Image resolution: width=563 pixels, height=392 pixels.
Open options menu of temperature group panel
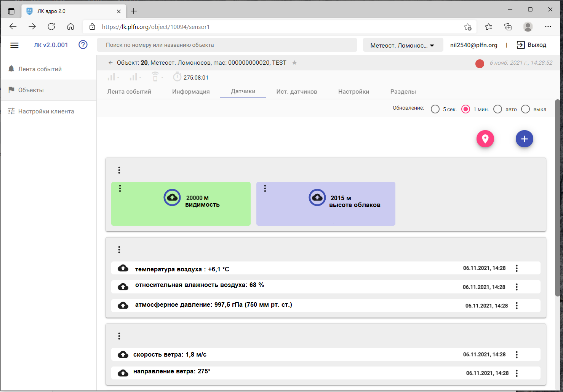119,250
